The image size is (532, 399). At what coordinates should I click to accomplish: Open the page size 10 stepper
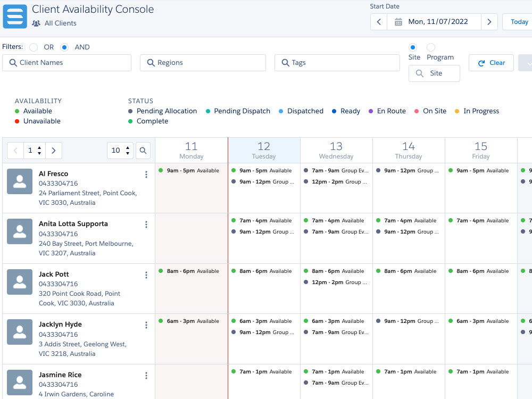click(x=119, y=151)
